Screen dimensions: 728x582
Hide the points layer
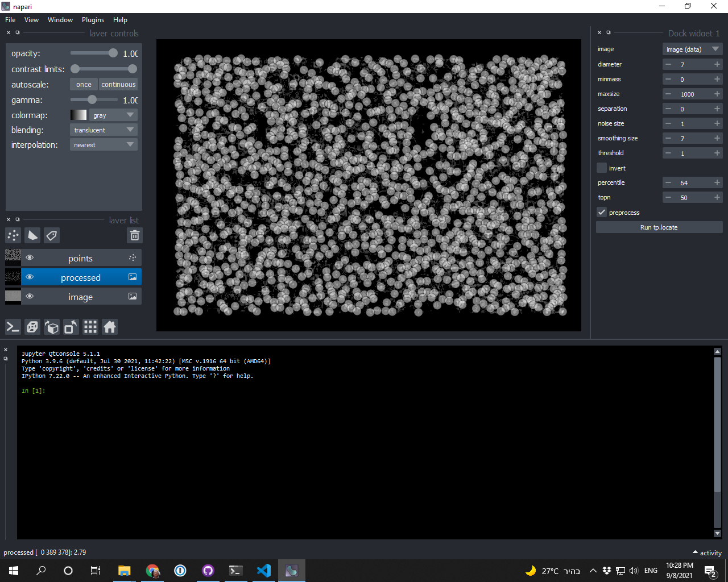(30, 257)
